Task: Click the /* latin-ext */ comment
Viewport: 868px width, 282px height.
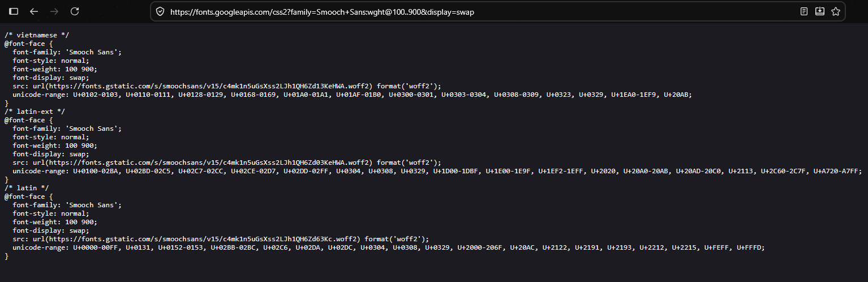Action: pos(35,112)
